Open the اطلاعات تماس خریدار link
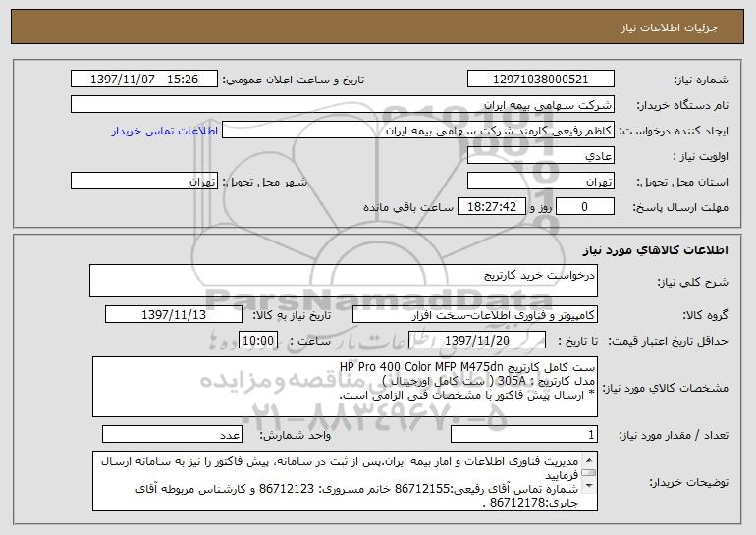Viewport: 756px width, 535px height. [x=164, y=131]
